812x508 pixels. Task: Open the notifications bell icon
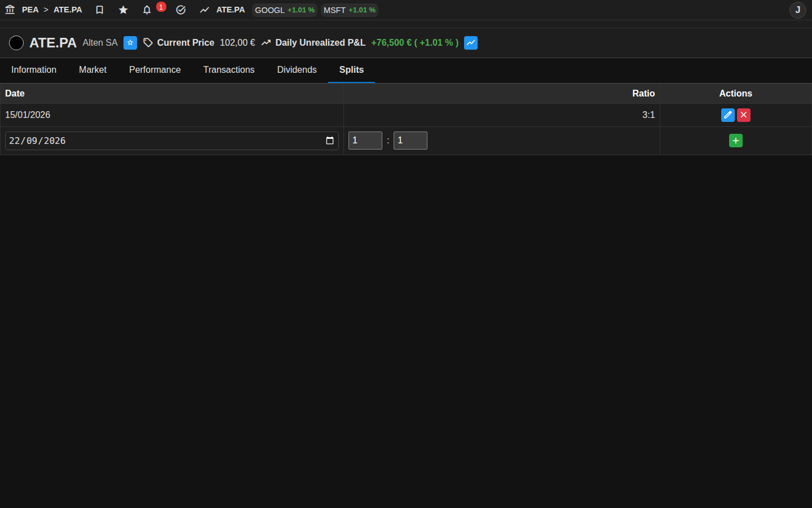[x=147, y=10]
